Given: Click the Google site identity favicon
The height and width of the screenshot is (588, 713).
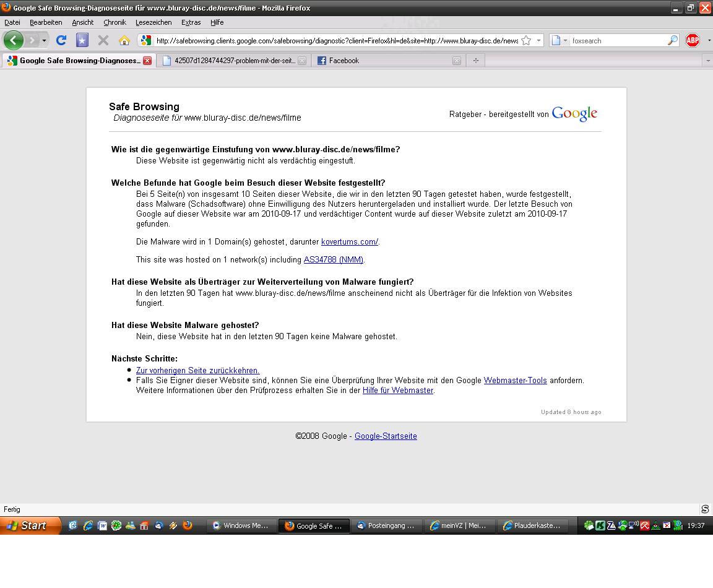Looking at the screenshot, I should click(x=145, y=40).
